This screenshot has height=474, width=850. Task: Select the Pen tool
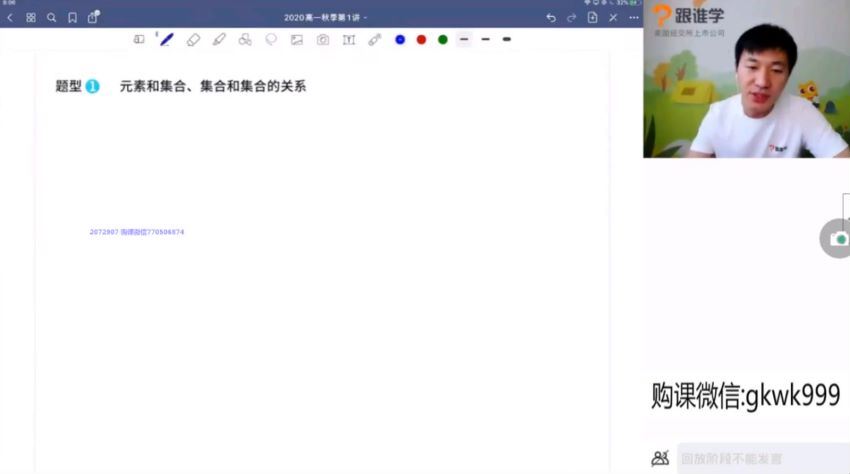(x=166, y=39)
